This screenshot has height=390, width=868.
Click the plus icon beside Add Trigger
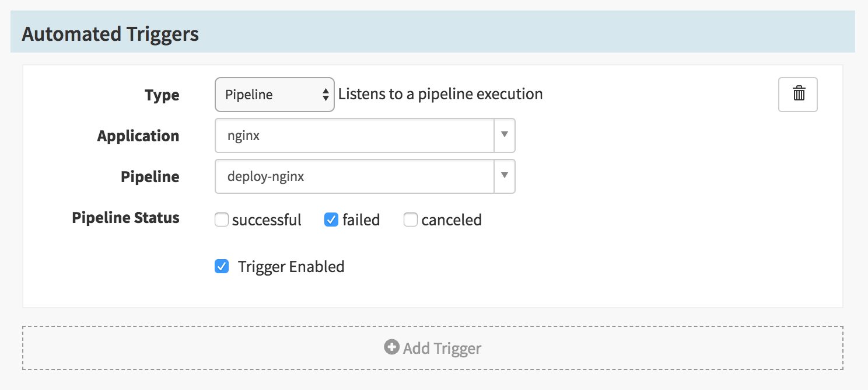click(x=391, y=347)
